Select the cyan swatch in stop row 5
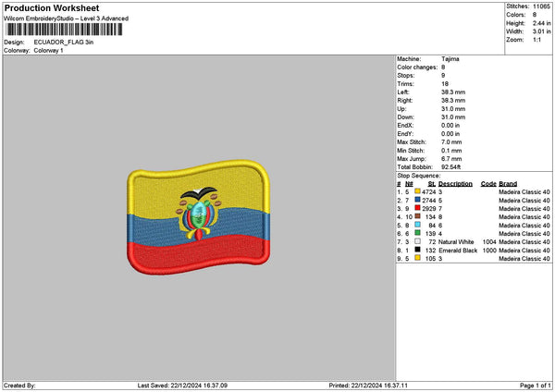 [417, 225]
